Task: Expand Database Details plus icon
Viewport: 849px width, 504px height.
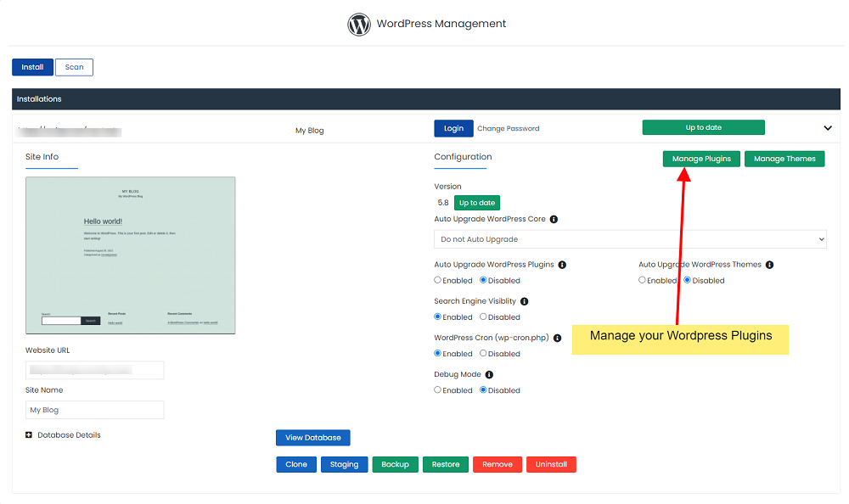Action: click(29, 434)
